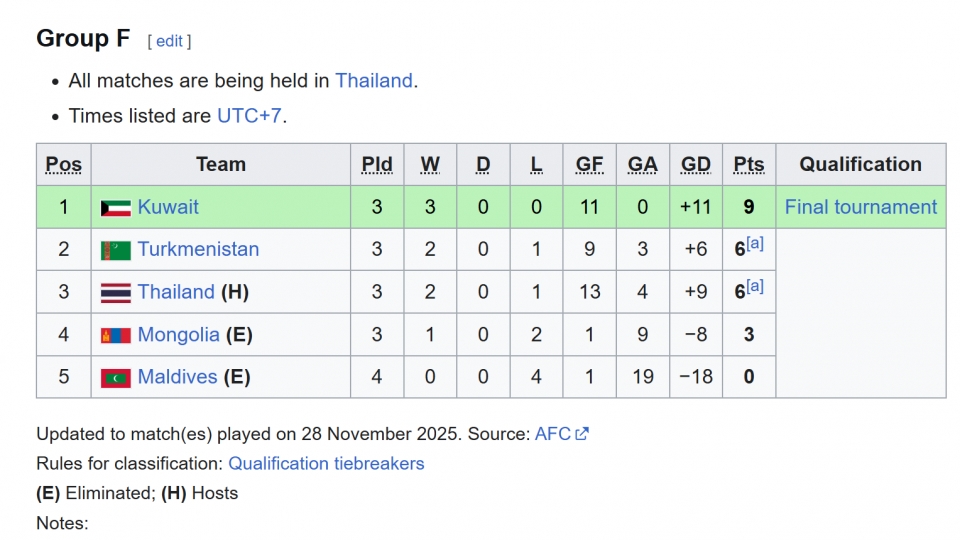The width and height of the screenshot is (960, 540).
Task: Click the Maldives flag icon
Action: tap(115, 378)
